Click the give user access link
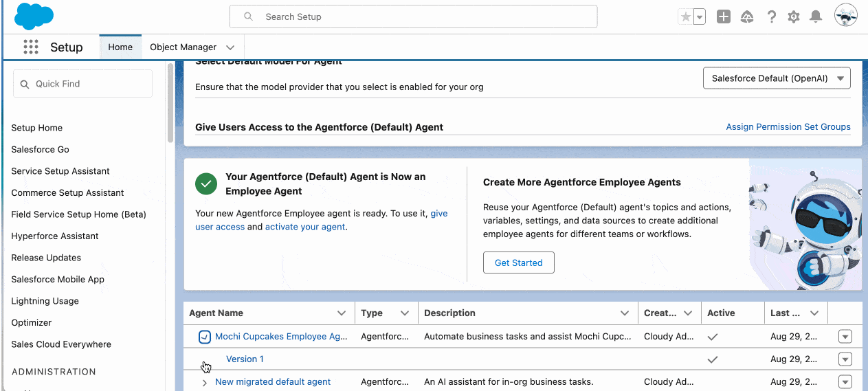 point(322,220)
